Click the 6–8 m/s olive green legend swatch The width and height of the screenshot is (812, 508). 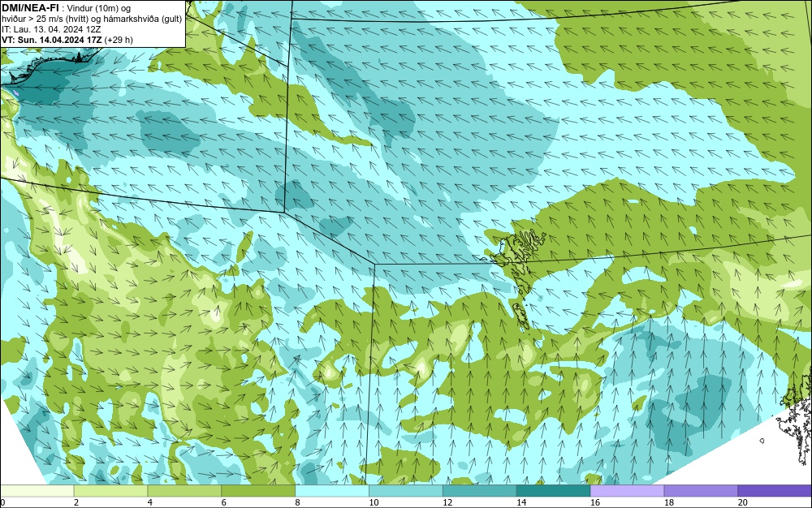pyautogui.click(x=258, y=491)
